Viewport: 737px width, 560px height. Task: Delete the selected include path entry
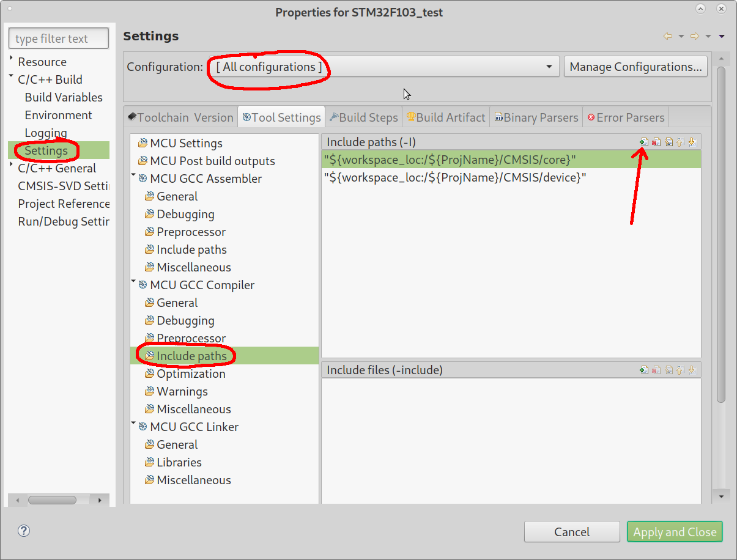point(656,142)
